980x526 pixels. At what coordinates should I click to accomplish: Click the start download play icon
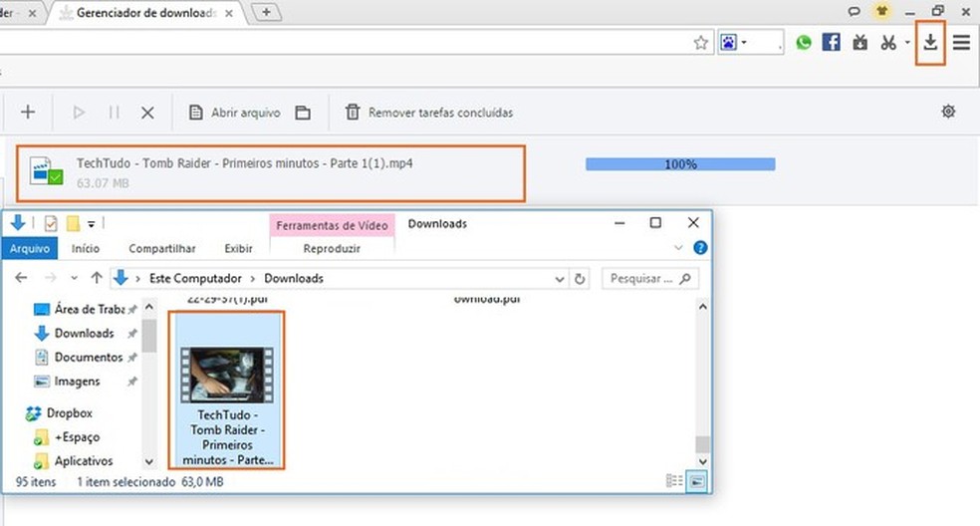pos(79,113)
